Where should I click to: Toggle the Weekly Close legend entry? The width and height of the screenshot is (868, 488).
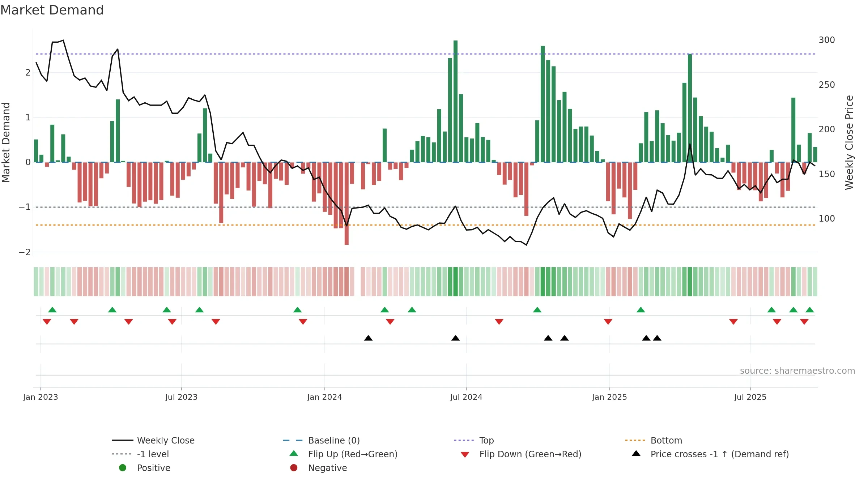tap(153, 440)
